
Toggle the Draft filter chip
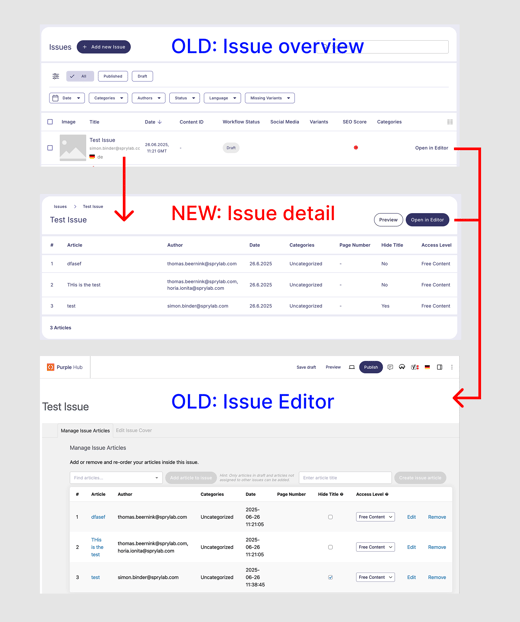[142, 76]
